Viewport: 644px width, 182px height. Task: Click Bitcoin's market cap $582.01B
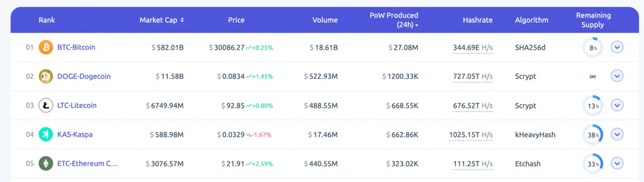tap(167, 47)
